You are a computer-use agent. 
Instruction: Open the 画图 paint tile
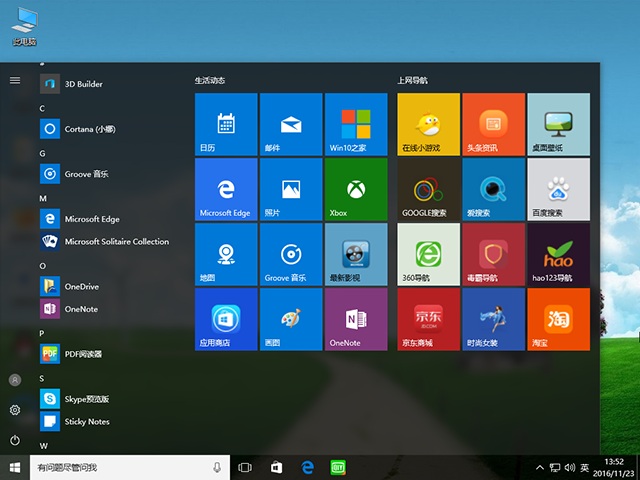290,320
